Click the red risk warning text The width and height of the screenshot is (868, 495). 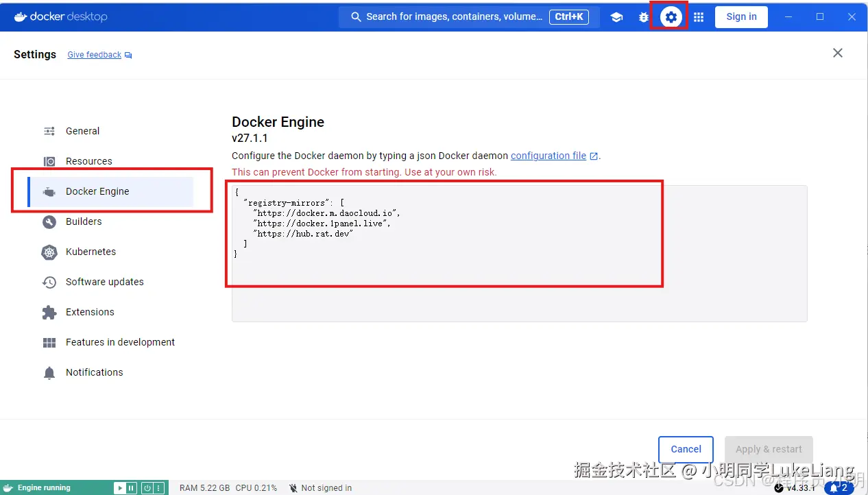364,172
